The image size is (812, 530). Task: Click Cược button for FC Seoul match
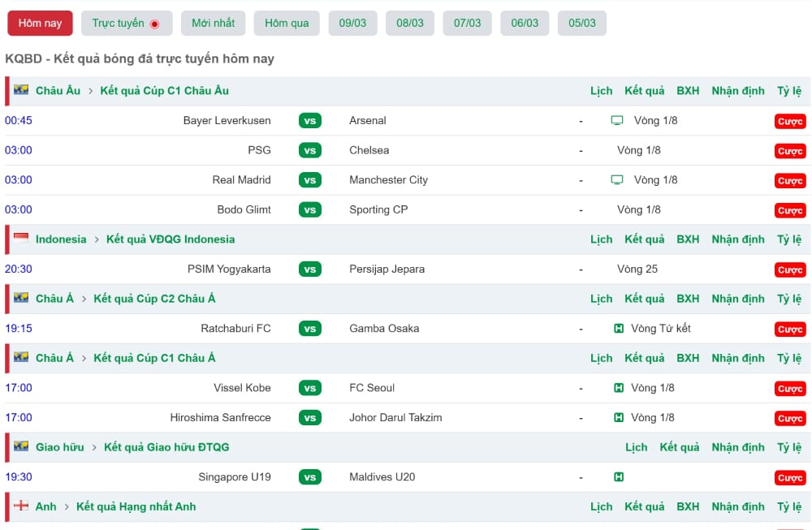790,389
